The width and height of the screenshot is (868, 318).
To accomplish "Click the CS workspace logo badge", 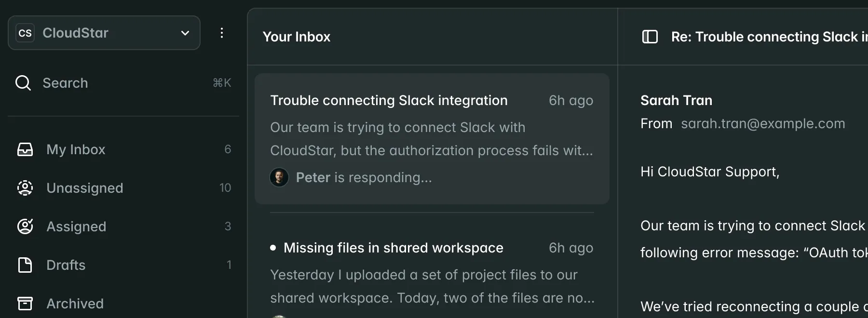I will [x=25, y=33].
